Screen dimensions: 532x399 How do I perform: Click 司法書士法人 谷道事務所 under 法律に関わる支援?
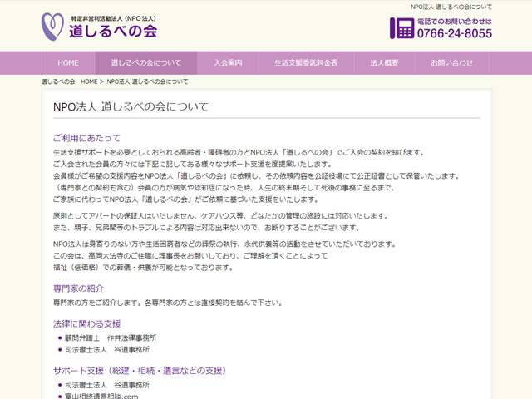[x=107, y=350]
